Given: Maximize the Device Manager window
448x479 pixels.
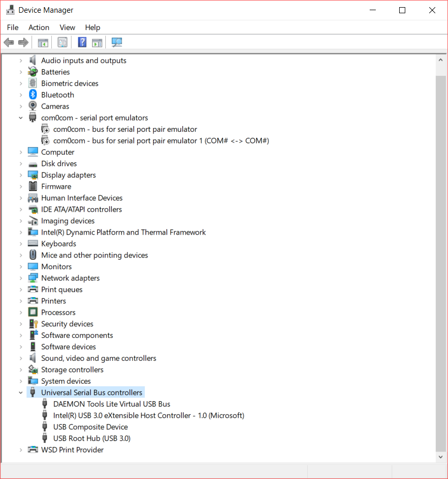Looking at the screenshot, I should coord(402,10).
